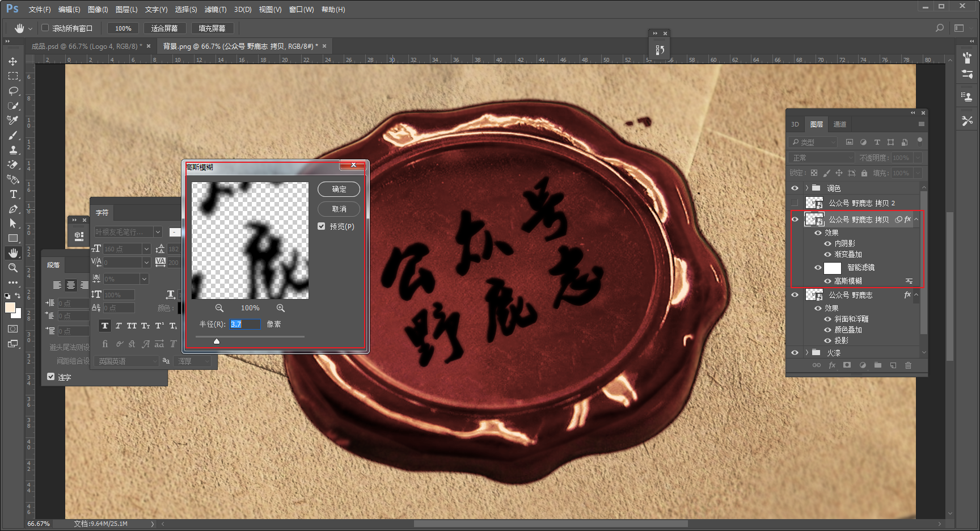Confirm Gaussian Blur with 确定

pyautogui.click(x=339, y=189)
